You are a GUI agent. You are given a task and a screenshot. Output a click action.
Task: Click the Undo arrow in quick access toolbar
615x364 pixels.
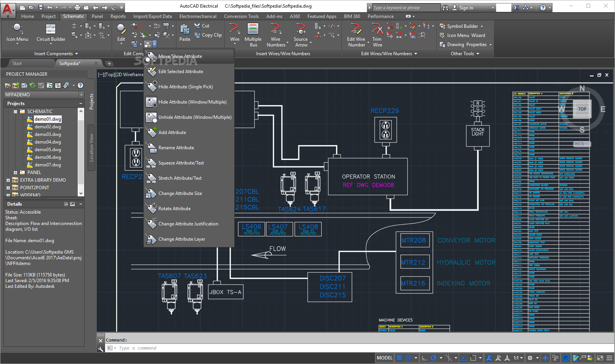[x=50, y=7]
